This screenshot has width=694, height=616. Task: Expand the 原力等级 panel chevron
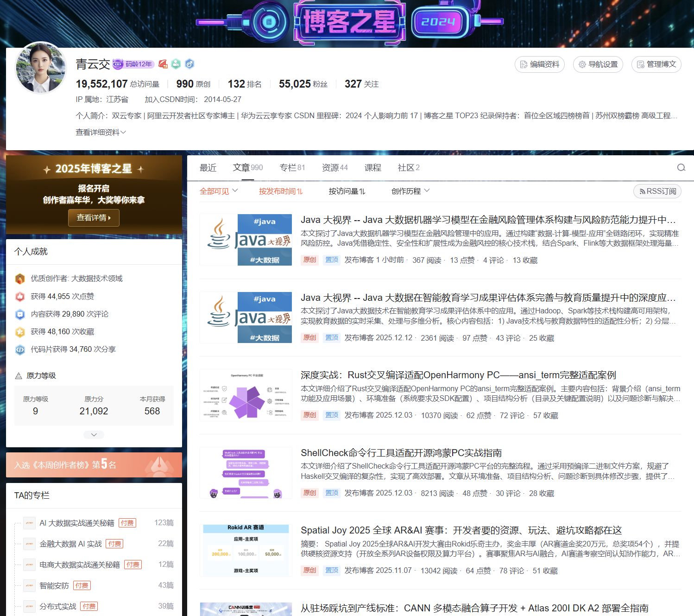coord(94,434)
